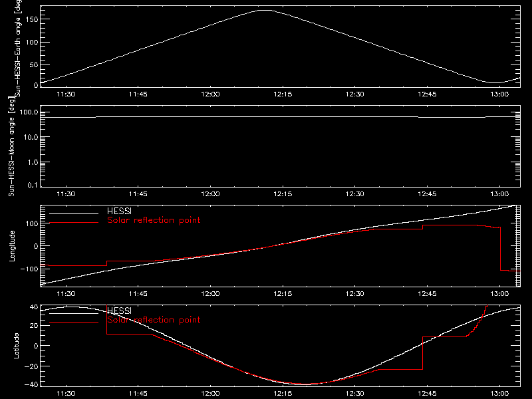This screenshot has width=532, height=399.
Task: Click 12:15 time label under Latitude plot
Action: tap(283, 394)
